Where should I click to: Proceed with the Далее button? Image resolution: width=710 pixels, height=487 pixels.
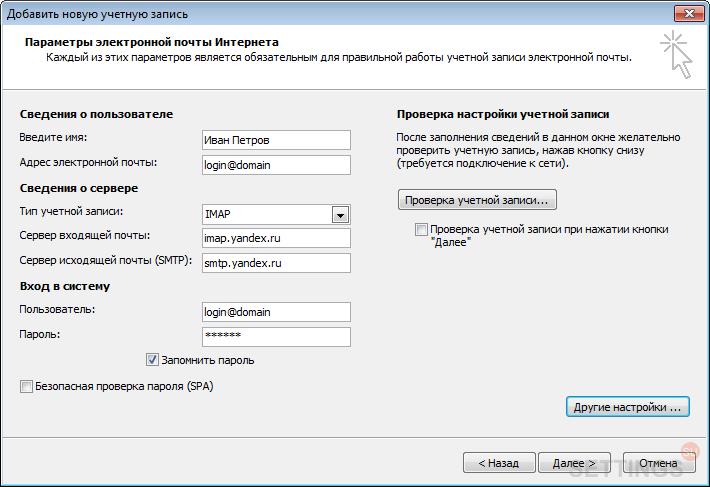pos(574,463)
